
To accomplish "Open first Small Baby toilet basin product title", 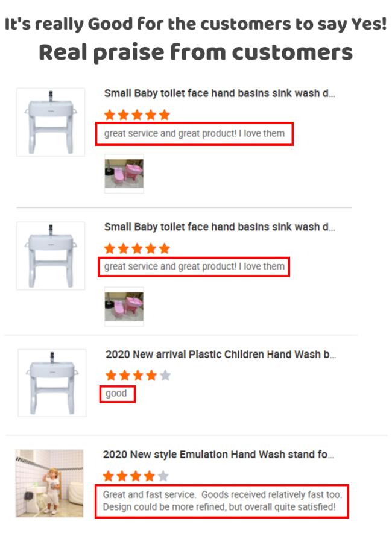I will point(220,93).
